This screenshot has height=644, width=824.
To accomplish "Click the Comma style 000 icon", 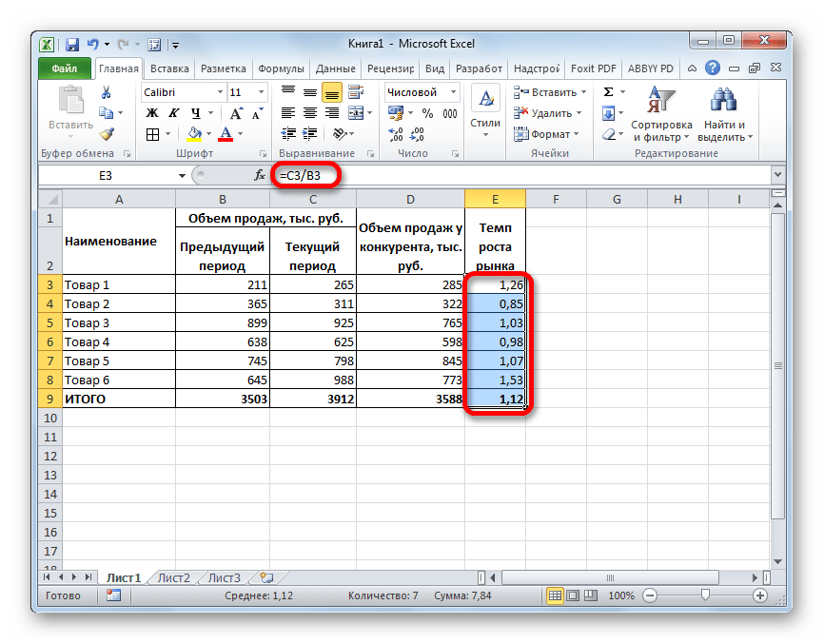I will [x=450, y=113].
